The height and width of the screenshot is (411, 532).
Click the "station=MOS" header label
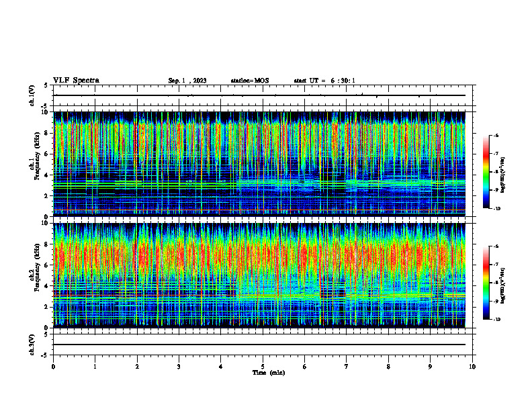[250, 81]
